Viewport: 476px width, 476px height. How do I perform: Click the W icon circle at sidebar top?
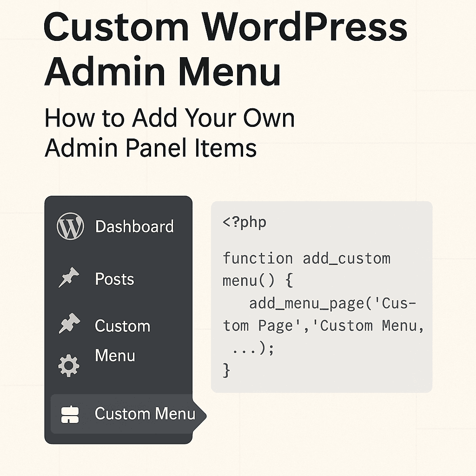pyautogui.click(x=69, y=226)
